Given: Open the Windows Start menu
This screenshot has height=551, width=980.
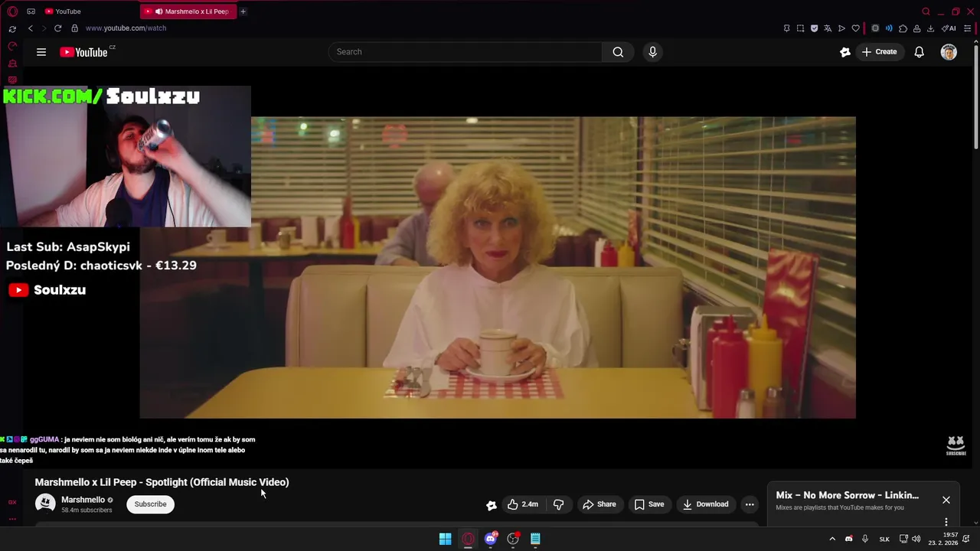Looking at the screenshot, I should click(x=445, y=539).
